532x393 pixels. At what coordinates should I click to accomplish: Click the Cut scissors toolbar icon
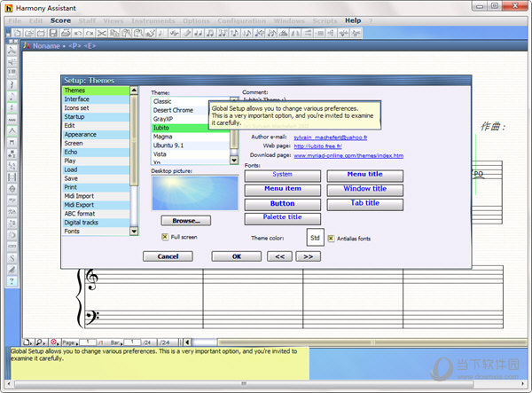coord(102,33)
